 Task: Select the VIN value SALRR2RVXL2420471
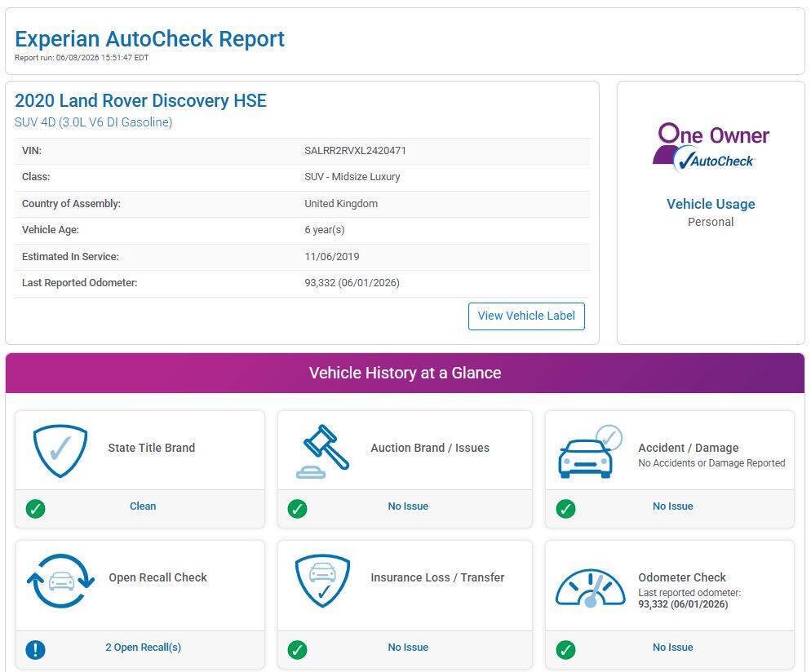356,150
